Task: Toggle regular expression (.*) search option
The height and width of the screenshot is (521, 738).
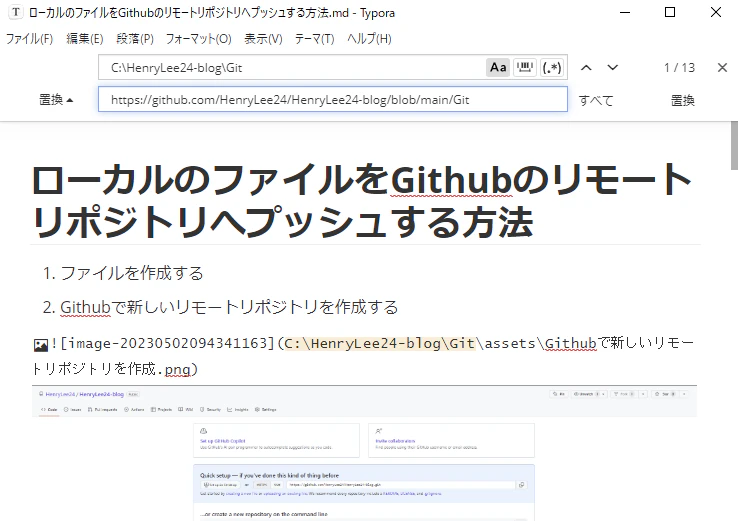Action: pos(552,68)
